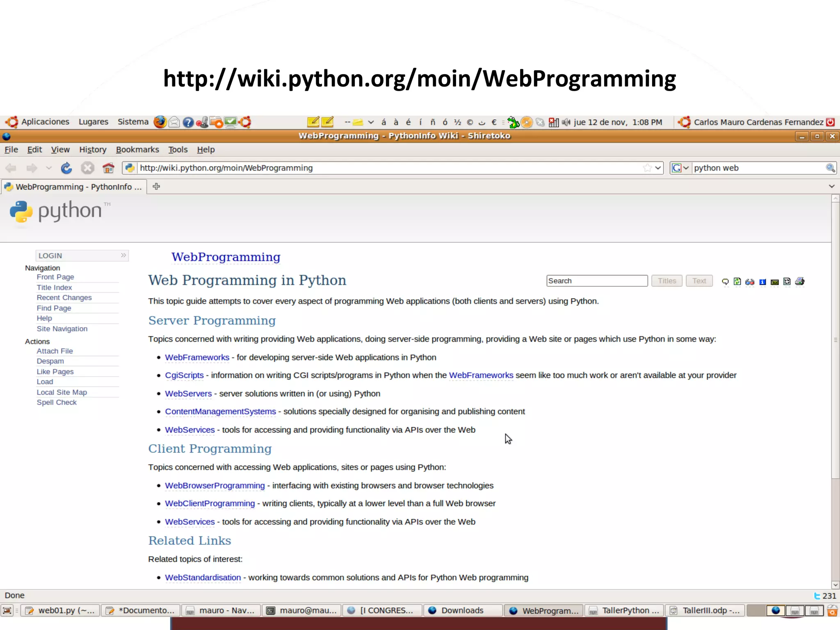Screen dimensions: 840x630
Task: Open the URL history dropdown arrow
Action: click(658, 168)
